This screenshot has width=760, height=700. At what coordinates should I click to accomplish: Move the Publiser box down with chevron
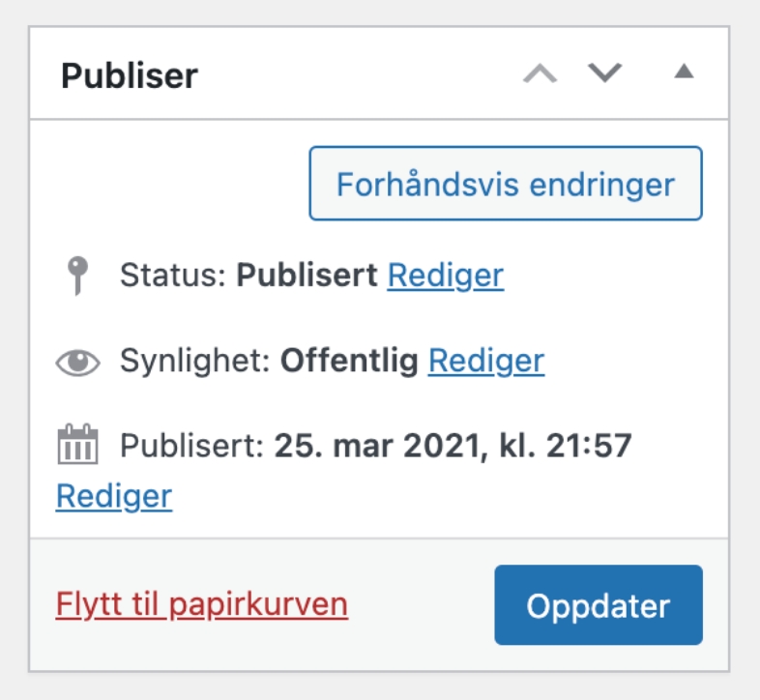click(x=604, y=73)
